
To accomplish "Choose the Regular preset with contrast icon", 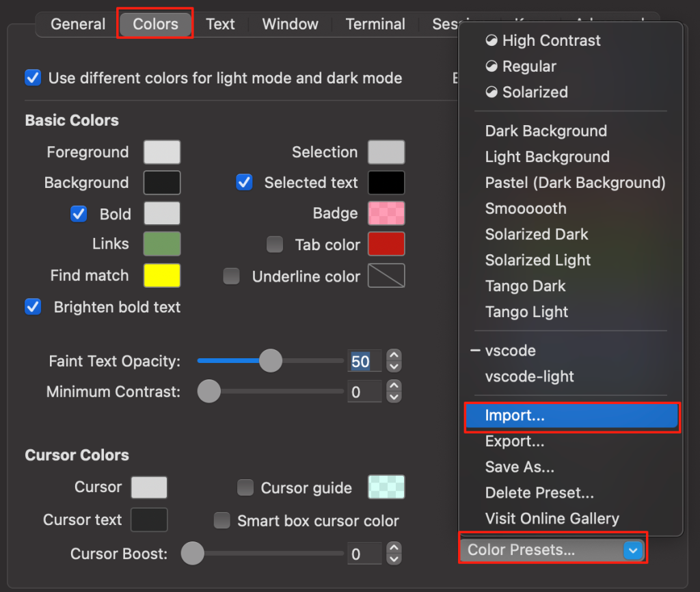I will coord(520,66).
